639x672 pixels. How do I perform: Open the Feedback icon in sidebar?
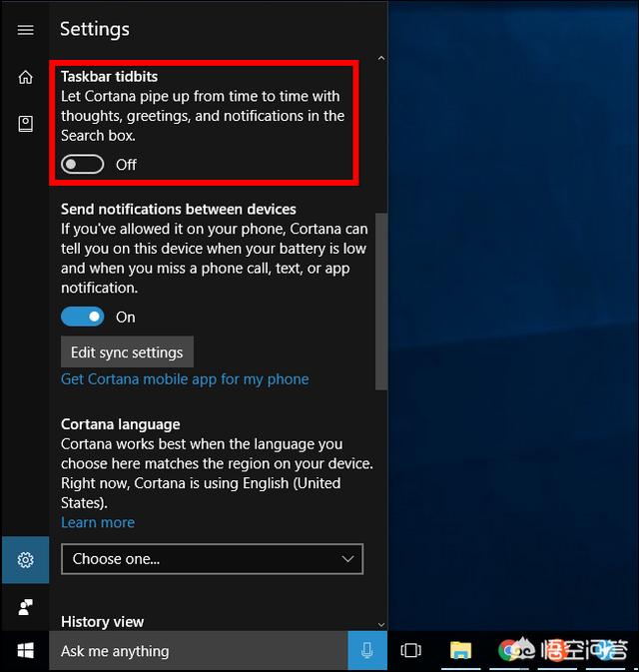pos(25,606)
